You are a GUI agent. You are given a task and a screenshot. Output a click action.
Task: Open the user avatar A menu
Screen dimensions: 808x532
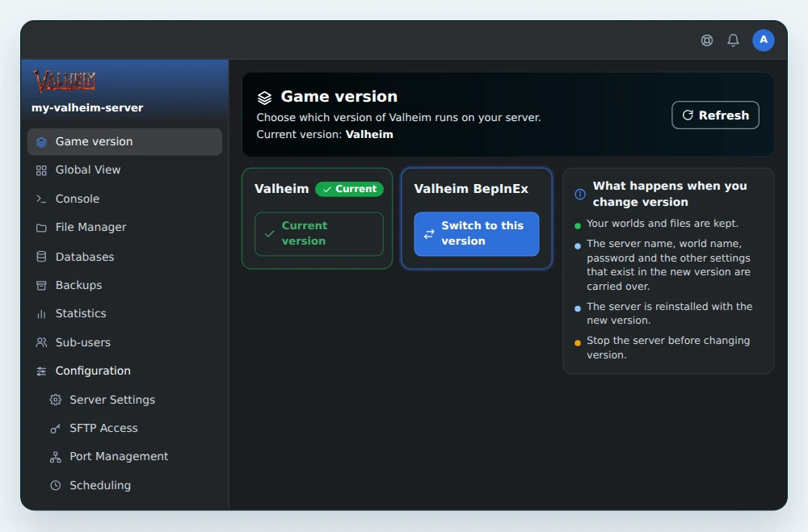click(764, 40)
